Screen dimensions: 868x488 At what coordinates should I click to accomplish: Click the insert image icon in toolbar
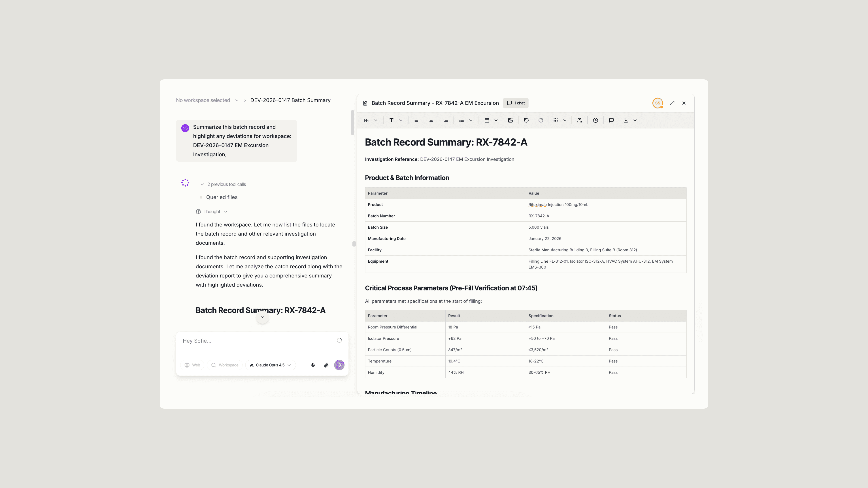[510, 120]
